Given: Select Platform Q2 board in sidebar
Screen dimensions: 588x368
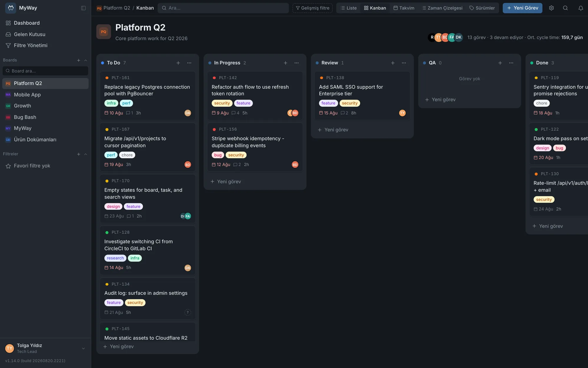Looking at the screenshot, I should point(45,83).
